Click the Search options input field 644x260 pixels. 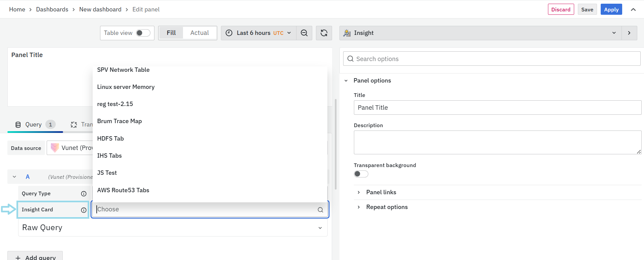pos(491,59)
